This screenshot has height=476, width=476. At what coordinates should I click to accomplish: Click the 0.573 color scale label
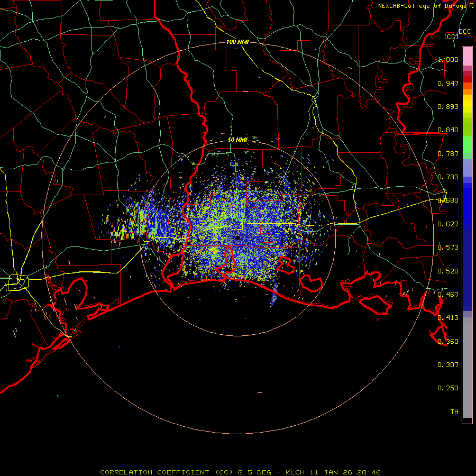pos(448,248)
